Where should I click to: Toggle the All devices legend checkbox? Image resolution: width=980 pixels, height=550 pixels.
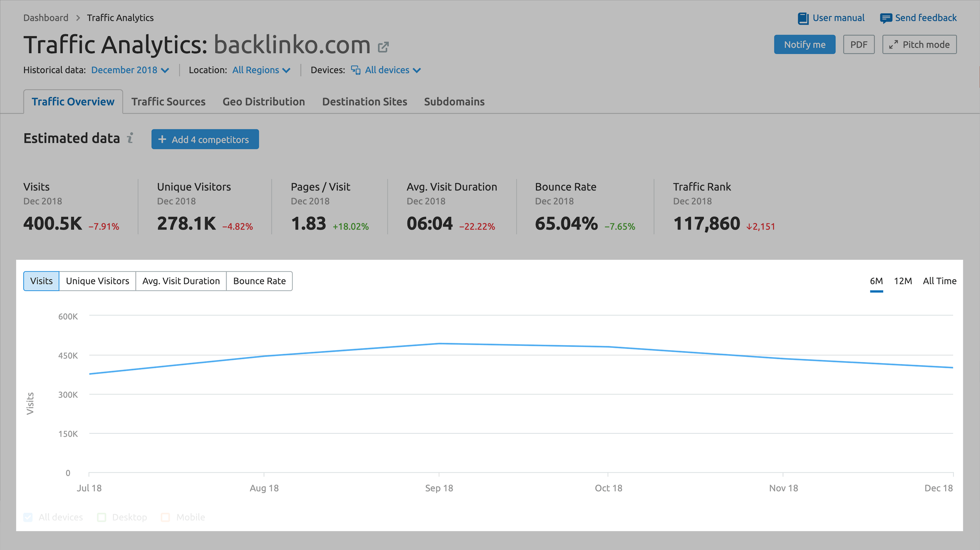point(28,517)
